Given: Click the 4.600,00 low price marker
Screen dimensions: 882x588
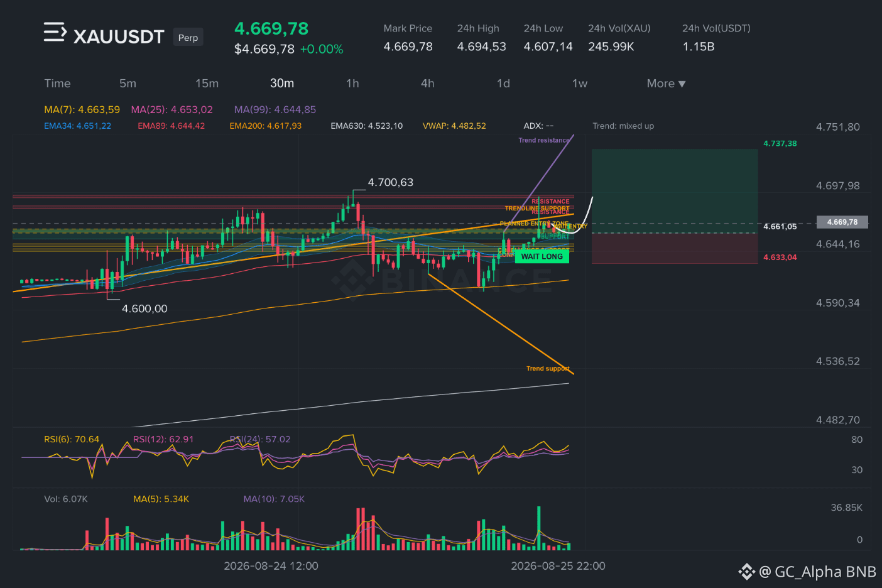Looking at the screenshot, I should 144,309.
